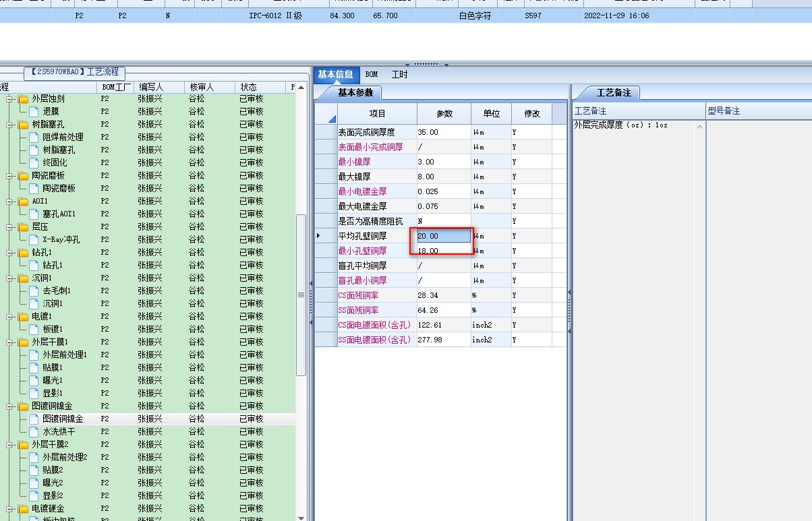This screenshot has height=521, width=812.
Task: Click the 显影1 document icon
Action: tap(34, 393)
